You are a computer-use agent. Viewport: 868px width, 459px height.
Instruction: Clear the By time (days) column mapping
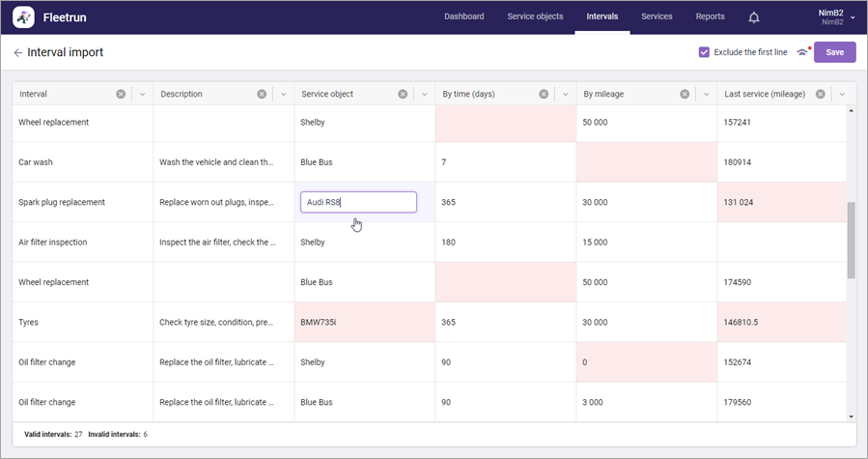544,95
